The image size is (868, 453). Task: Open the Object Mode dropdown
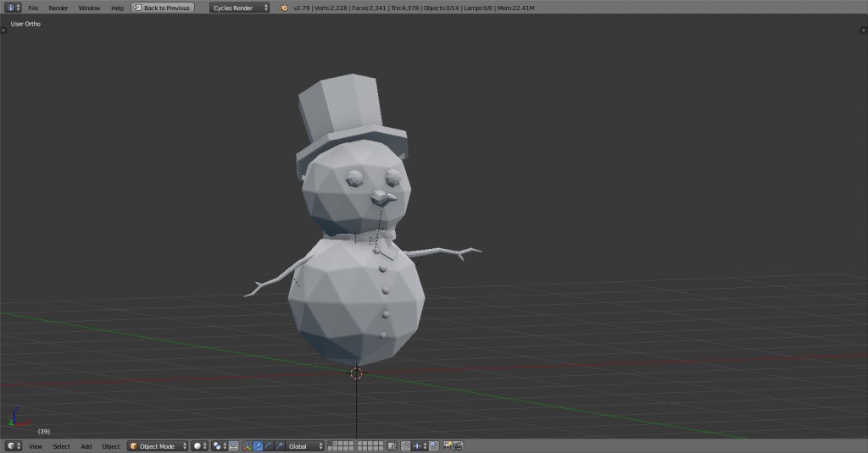click(158, 446)
